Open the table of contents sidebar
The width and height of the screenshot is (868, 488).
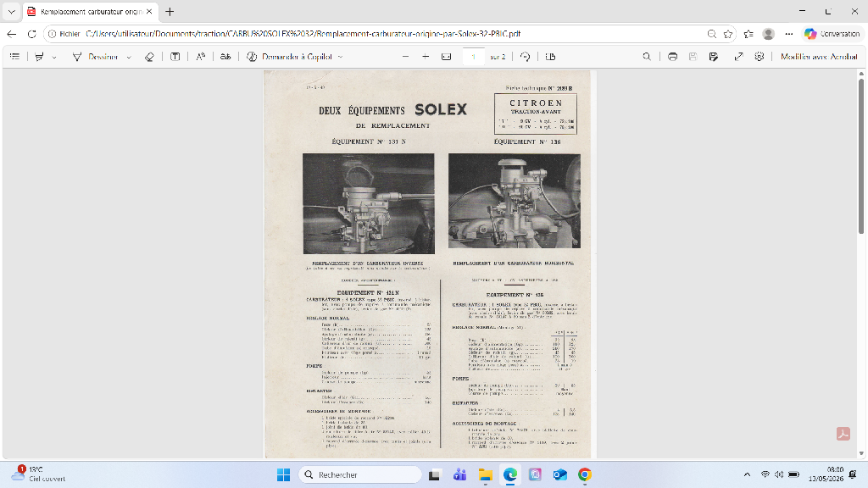click(x=15, y=57)
